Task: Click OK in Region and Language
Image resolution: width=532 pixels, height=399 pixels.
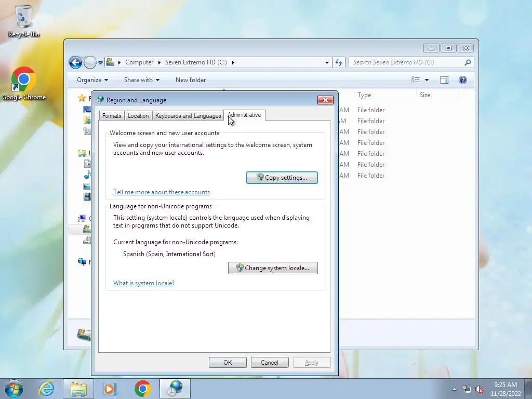Action: (x=228, y=362)
